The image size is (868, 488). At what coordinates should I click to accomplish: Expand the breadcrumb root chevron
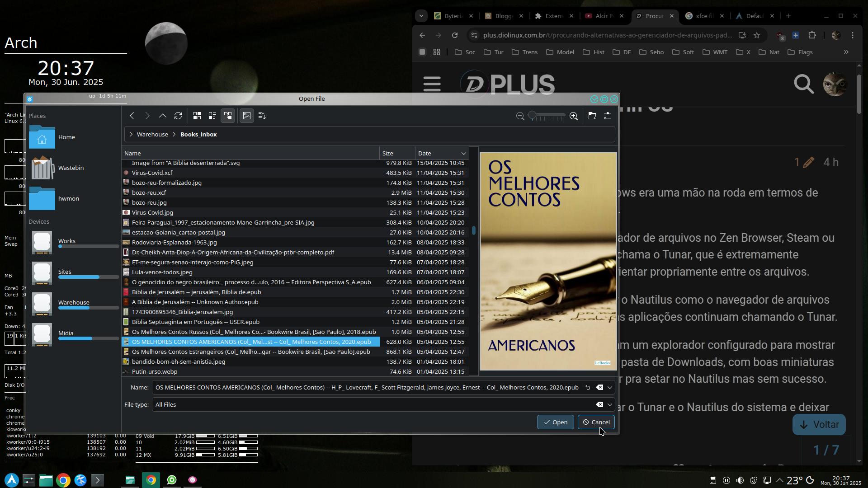click(x=131, y=135)
